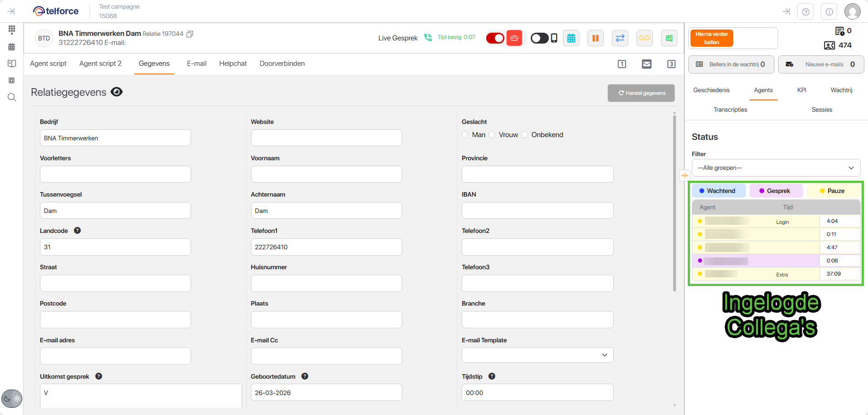Screen dimensions: 868x415
Task: Open the envelope icon in tab row
Action: pyautogui.click(x=646, y=64)
